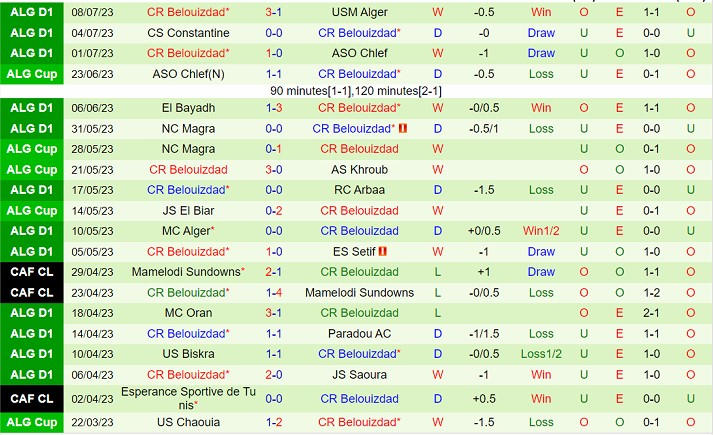The image size is (713, 435).
Task: Click ALG Cup badge for 23/06/23 match
Action: (x=31, y=74)
